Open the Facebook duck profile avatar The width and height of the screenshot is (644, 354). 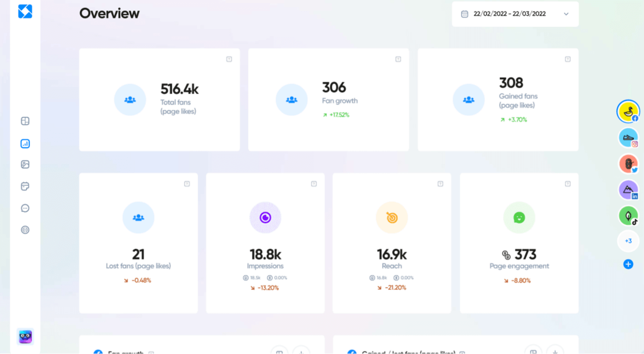(628, 111)
